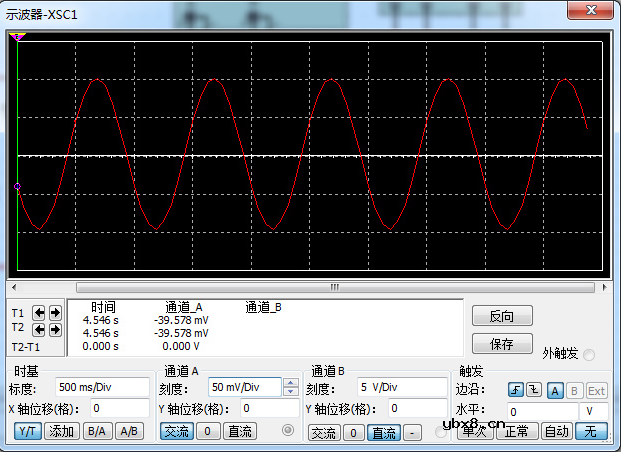The height and width of the screenshot is (454, 621).
Task: Move cursor T2 left with arrow
Action: coord(40,329)
